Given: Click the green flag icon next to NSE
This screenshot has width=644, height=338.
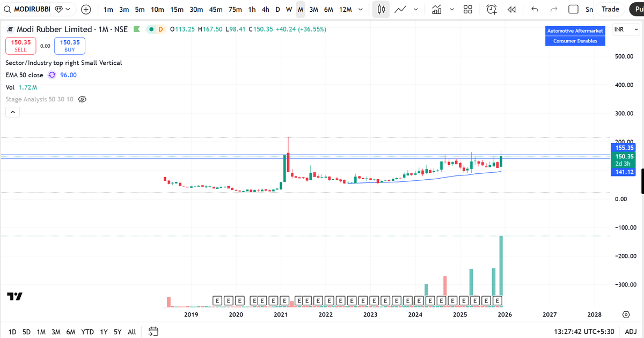Looking at the screenshot, I should [137, 30].
